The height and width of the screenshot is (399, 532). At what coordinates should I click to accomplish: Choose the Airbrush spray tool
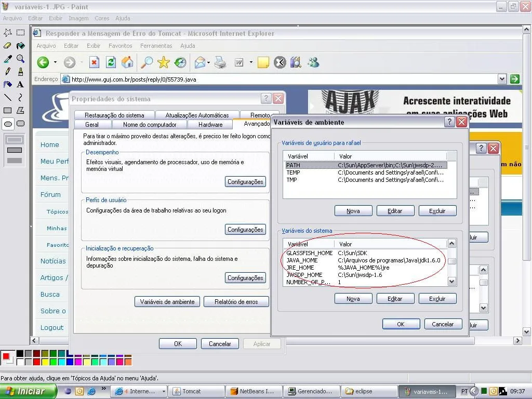point(8,84)
